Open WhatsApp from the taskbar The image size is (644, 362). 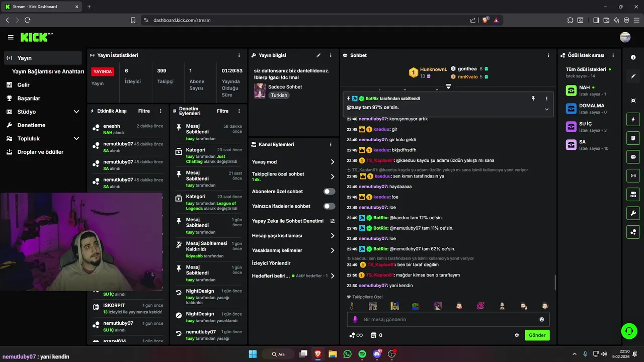click(x=347, y=354)
